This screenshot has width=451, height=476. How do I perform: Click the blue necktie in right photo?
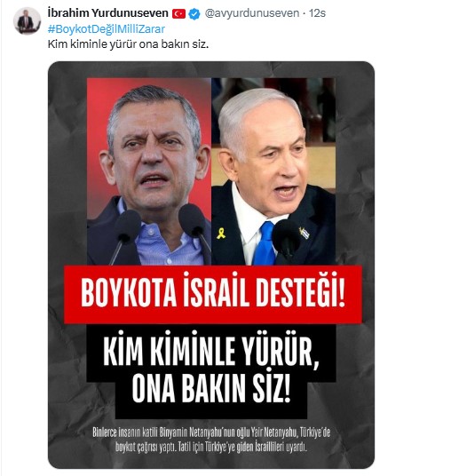tap(265, 242)
